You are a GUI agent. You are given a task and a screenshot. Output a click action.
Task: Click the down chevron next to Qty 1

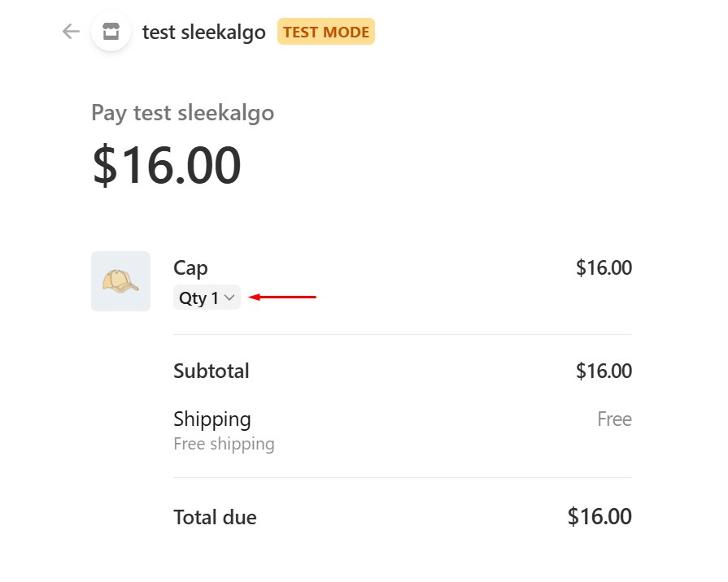[x=230, y=298]
